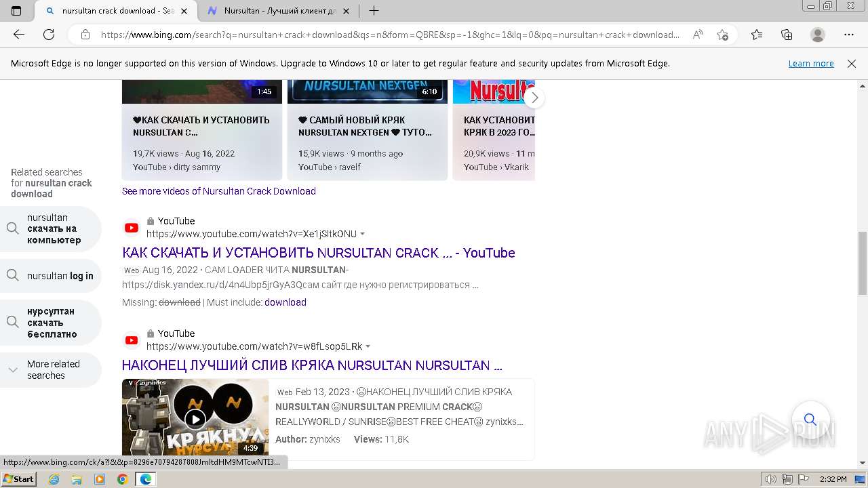View site information lock icon
This screenshot has width=868, height=488.
[85, 35]
